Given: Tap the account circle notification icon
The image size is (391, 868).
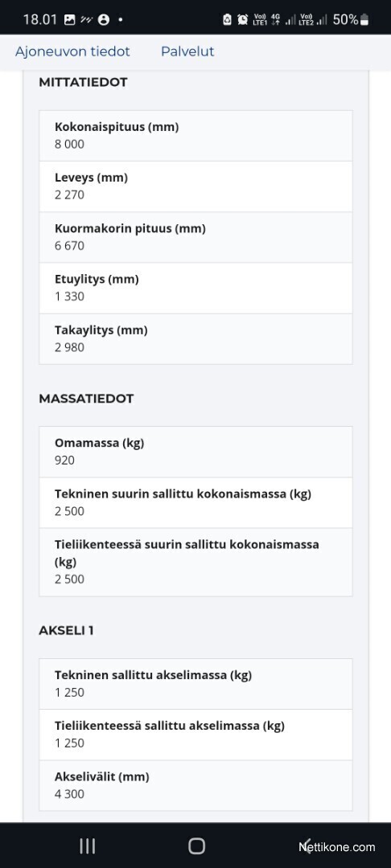Looking at the screenshot, I should [103, 20].
